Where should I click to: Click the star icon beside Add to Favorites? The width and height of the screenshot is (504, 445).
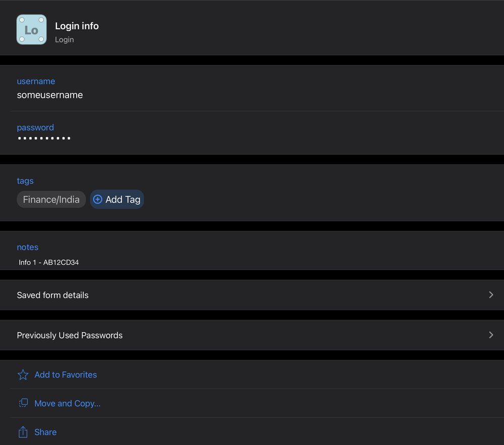23,375
